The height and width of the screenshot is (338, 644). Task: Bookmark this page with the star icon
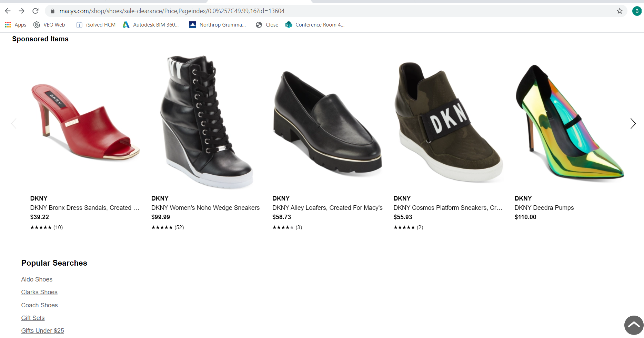[620, 11]
